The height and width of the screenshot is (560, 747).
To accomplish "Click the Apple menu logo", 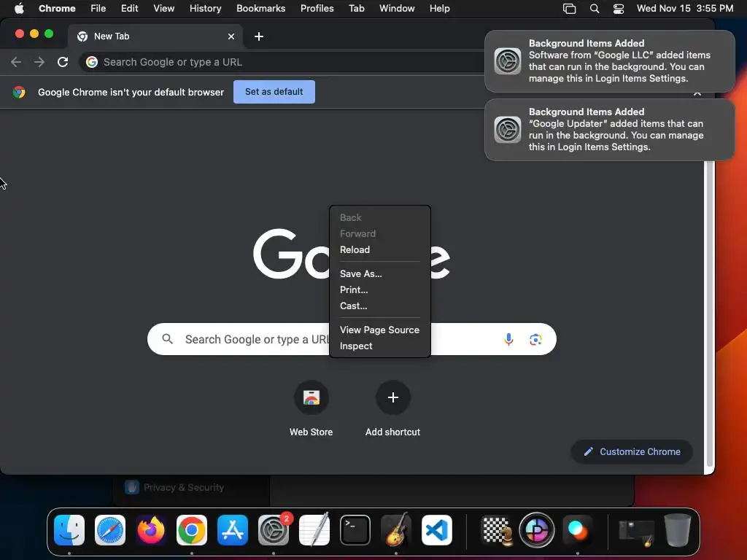I will tap(19, 8).
